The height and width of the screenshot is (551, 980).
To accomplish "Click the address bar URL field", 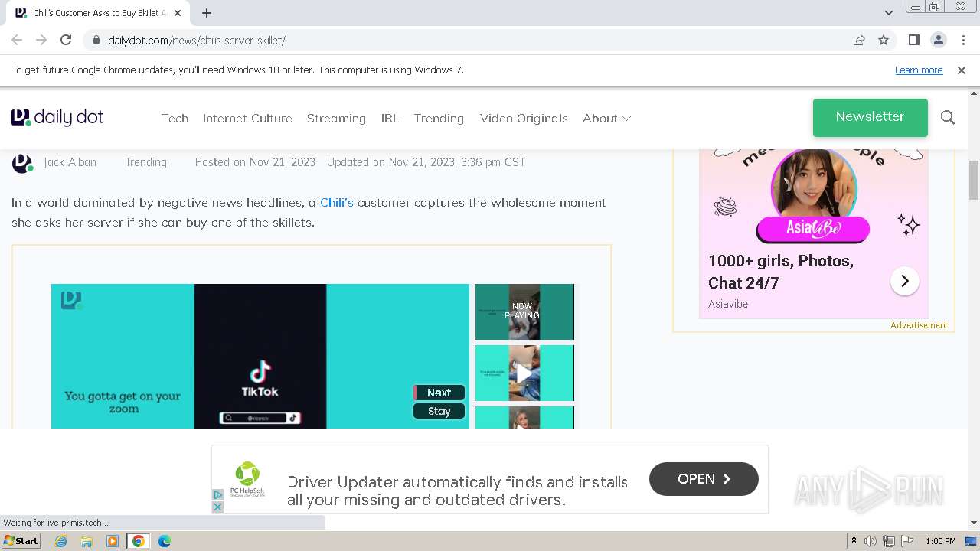I will [467, 40].
